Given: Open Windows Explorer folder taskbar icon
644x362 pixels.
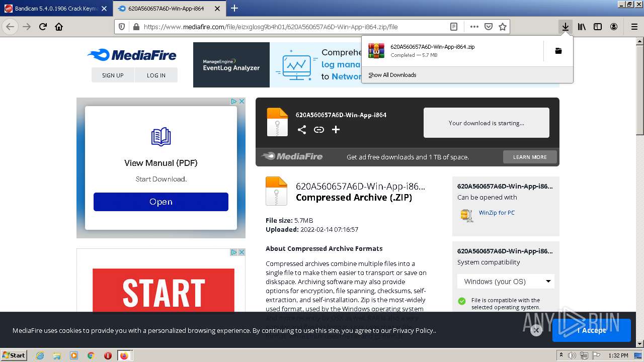Looking at the screenshot, I should [x=57, y=355].
